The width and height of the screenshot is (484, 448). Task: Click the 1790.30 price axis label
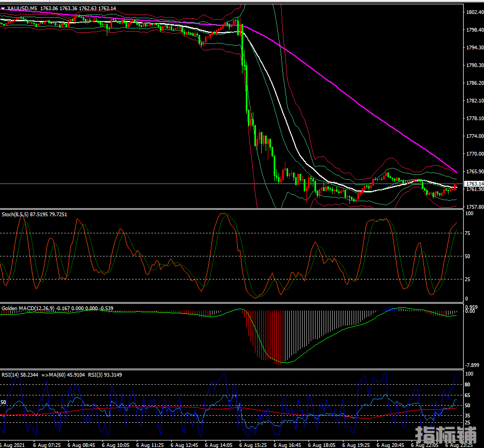[x=475, y=65]
